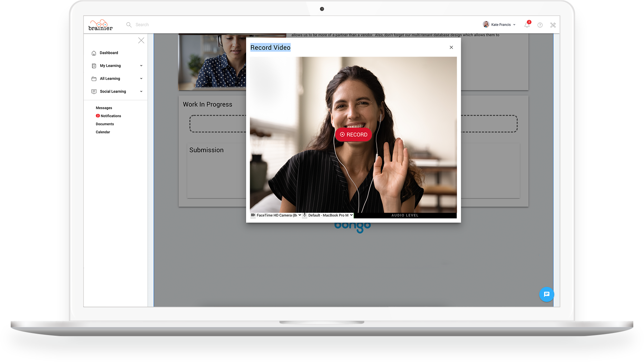
Task: Open Social Learning menu item
Action: point(113,92)
